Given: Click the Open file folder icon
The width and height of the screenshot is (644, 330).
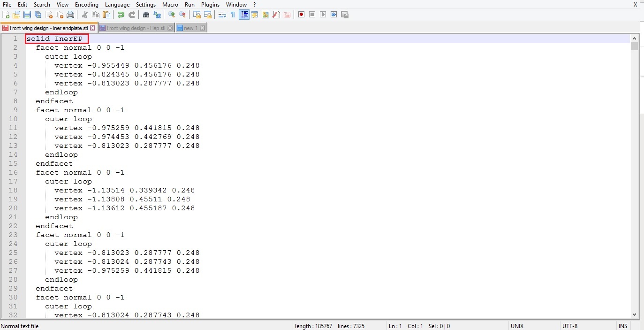Looking at the screenshot, I should click(x=16, y=15).
